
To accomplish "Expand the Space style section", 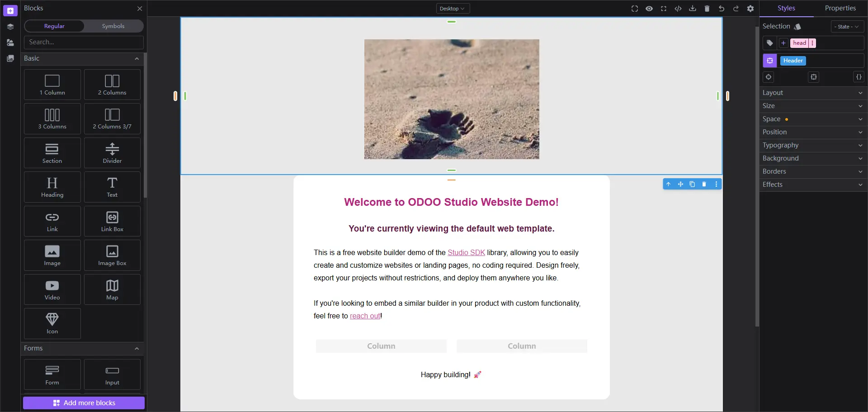I will point(813,119).
